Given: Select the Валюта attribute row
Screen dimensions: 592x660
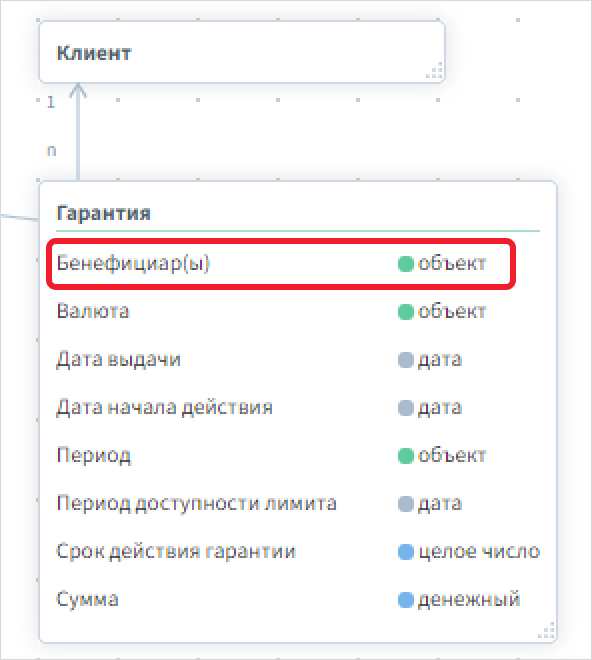Looking at the screenshot, I should pyautogui.click(x=298, y=312).
